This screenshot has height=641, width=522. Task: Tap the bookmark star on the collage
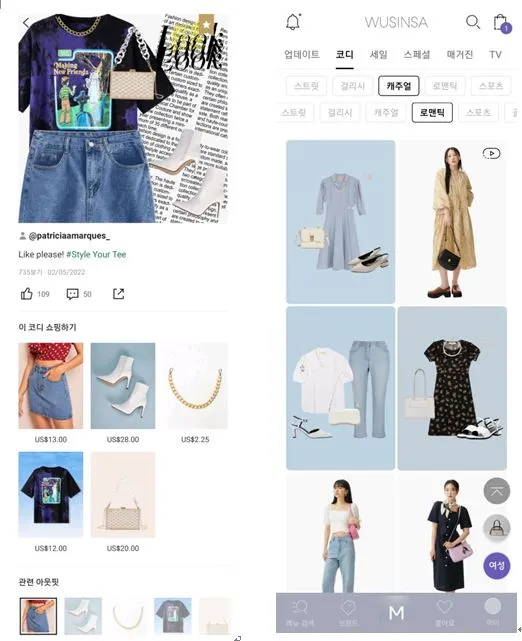coord(206,24)
